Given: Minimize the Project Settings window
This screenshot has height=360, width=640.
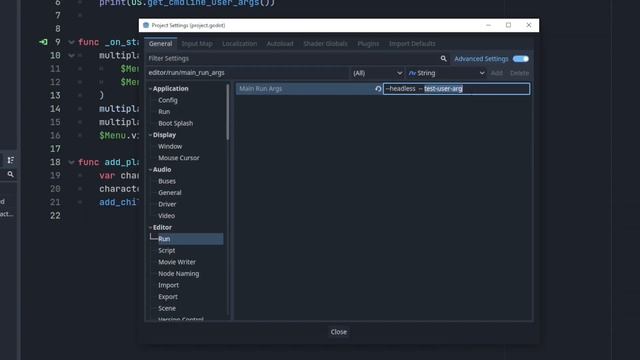Looking at the screenshot, I should coord(488,25).
